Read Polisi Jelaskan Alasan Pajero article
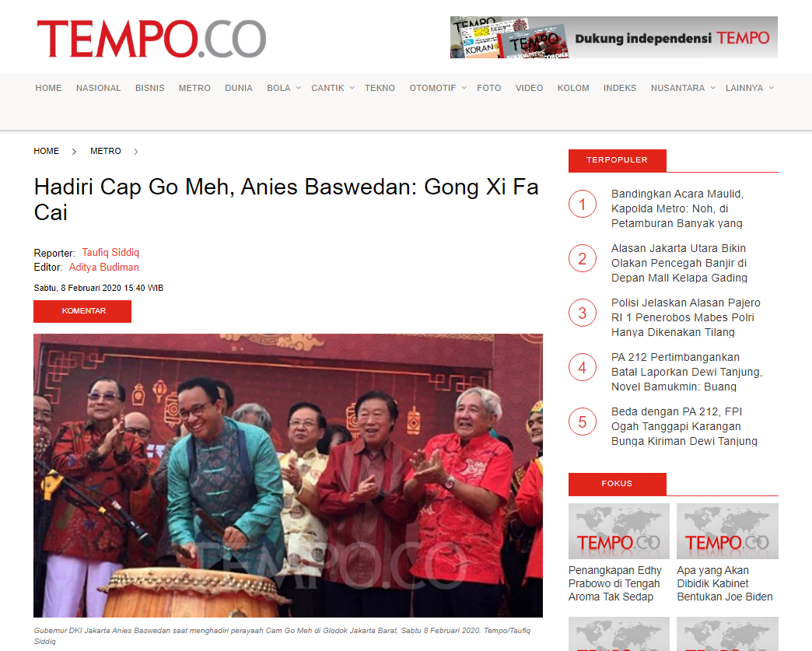 tap(686, 317)
